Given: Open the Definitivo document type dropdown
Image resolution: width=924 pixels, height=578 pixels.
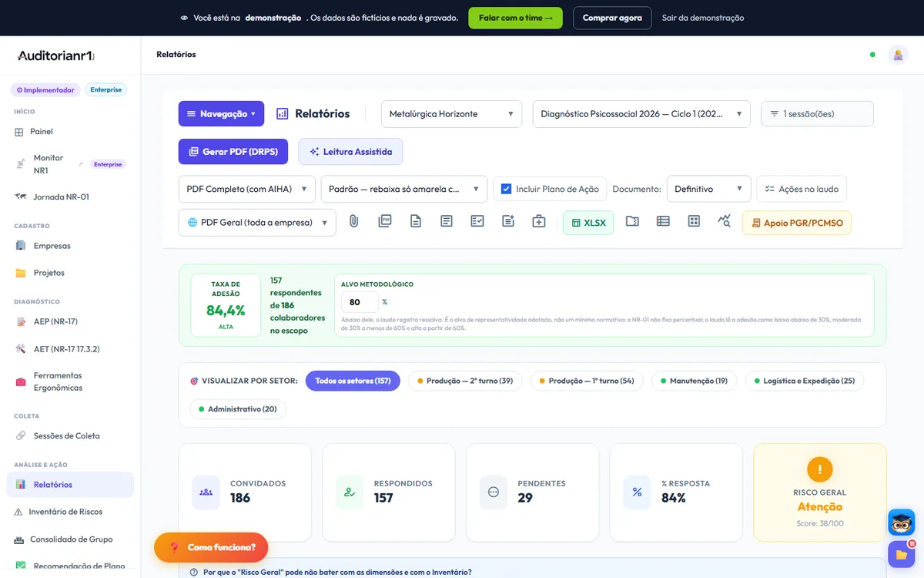Looking at the screenshot, I should pyautogui.click(x=708, y=189).
